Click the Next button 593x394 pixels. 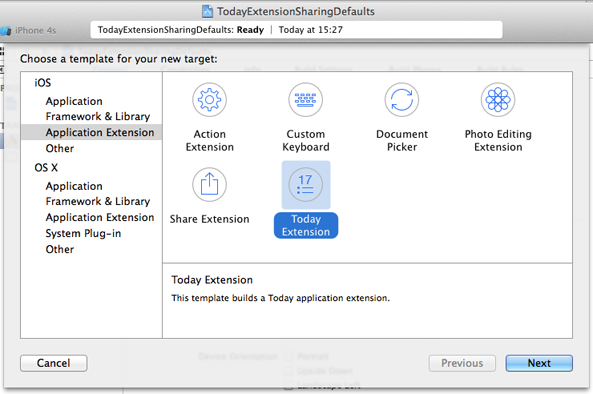[539, 363]
